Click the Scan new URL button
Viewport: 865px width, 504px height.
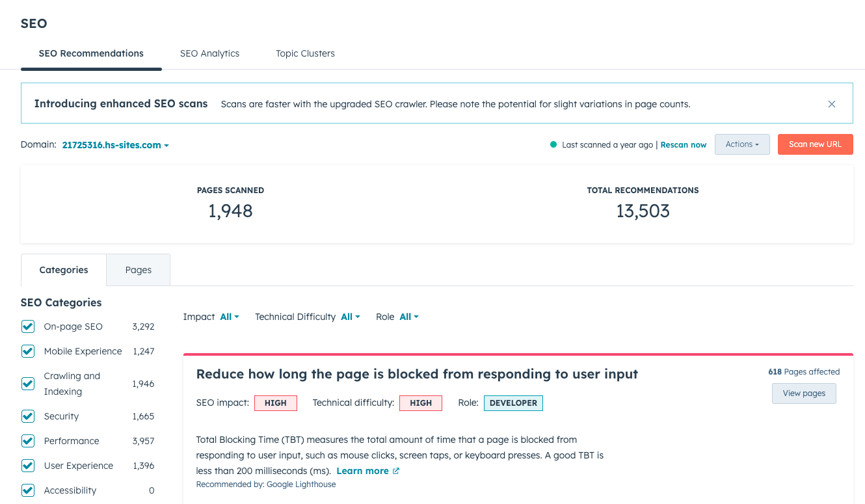(816, 144)
